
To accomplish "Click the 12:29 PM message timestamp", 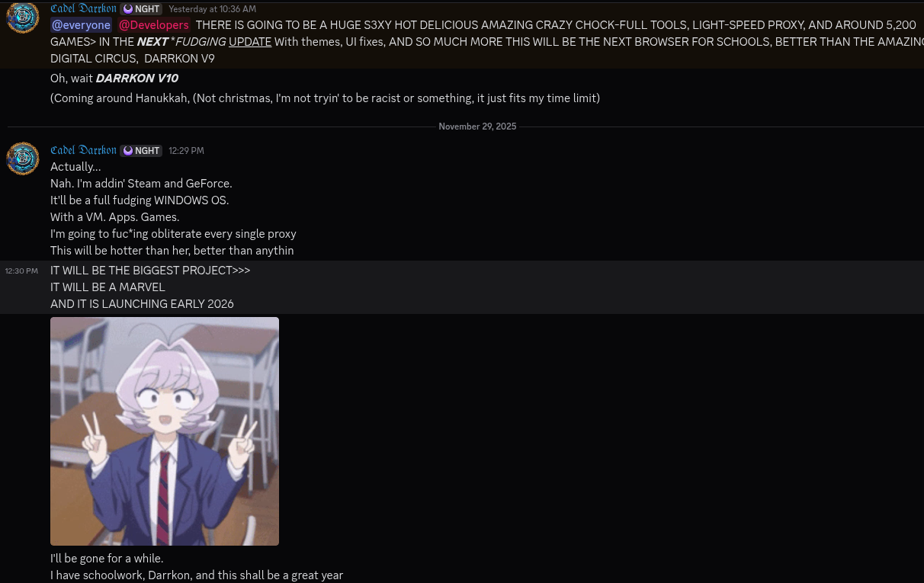I will point(186,151).
